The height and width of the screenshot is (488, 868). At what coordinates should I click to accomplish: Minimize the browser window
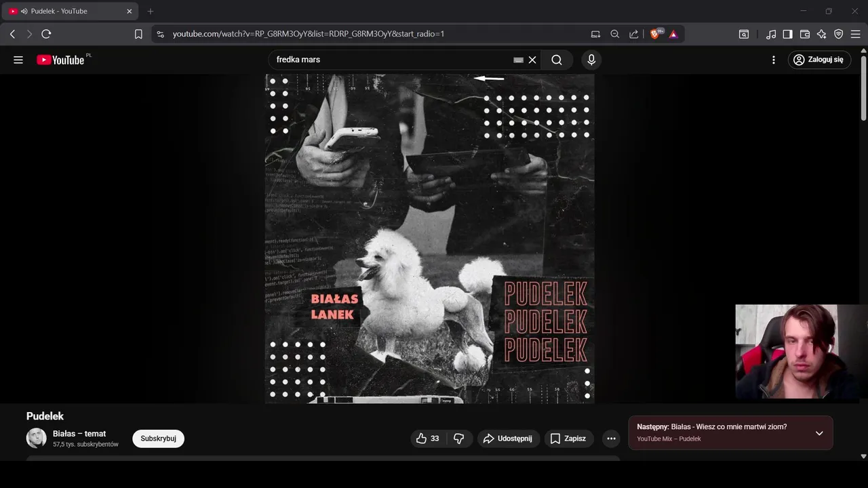coord(804,11)
